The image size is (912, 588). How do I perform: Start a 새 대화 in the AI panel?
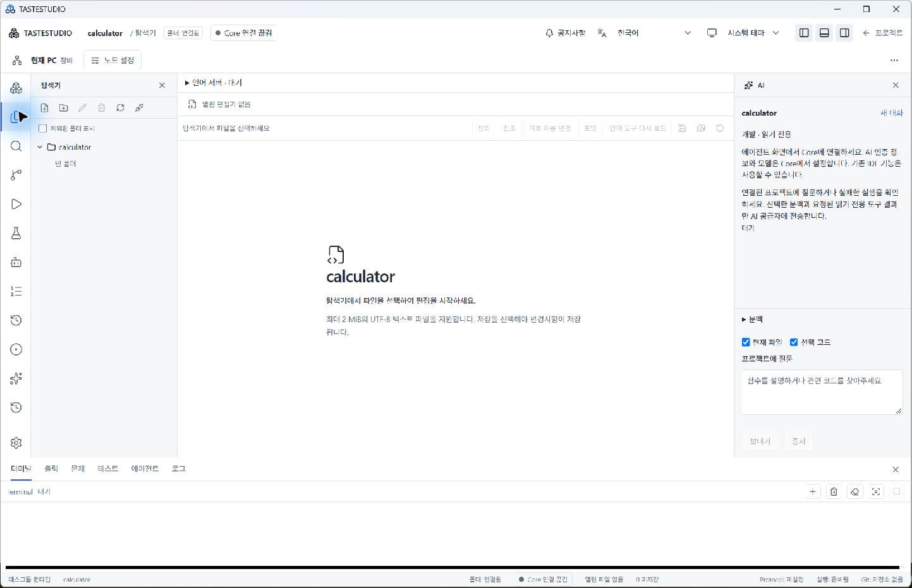point(892,113)
